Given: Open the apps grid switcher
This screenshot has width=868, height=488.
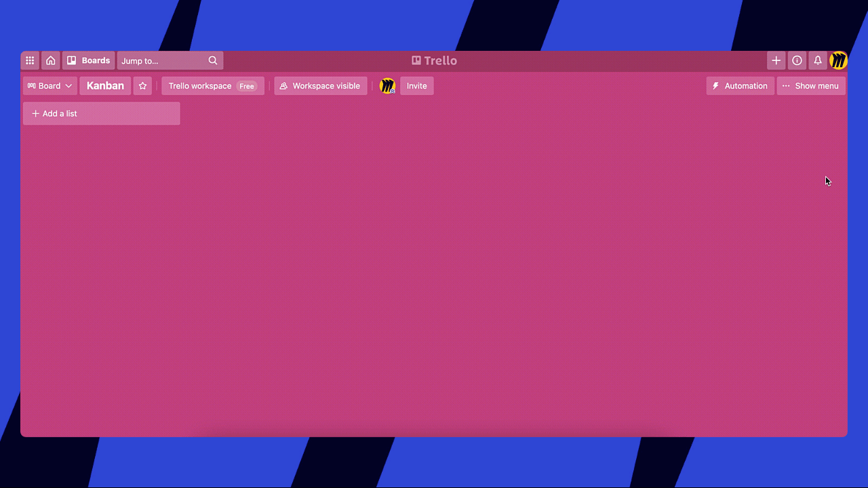Looking at the screenshot, I should pos(30,60).
